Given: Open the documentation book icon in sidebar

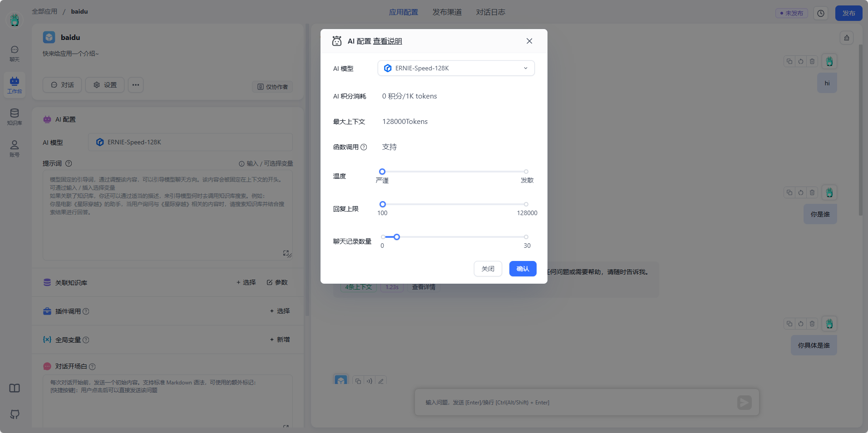Looking at the screenshot, I should point(15,388).
